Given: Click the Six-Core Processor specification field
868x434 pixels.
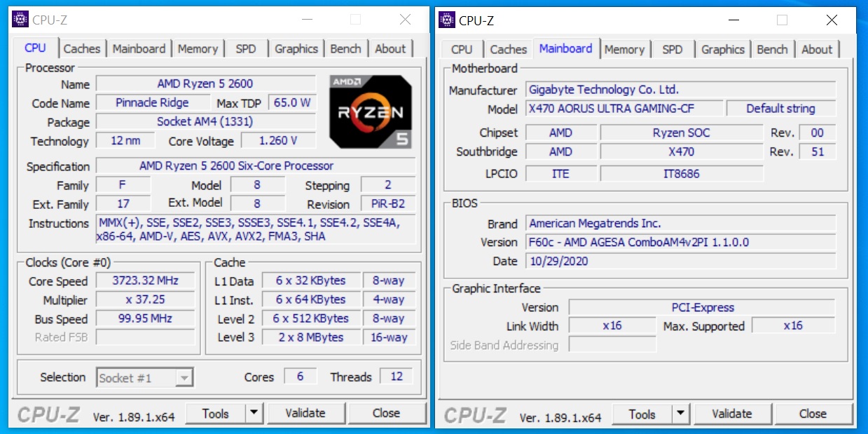Looking at the screenshot, I should click(256, 166).
